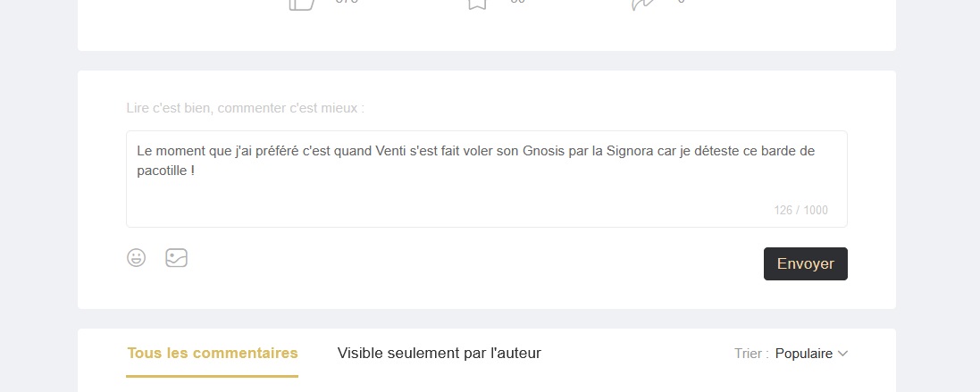
Task: Place cursor after the word pacotille
Action: coord(186,171)
